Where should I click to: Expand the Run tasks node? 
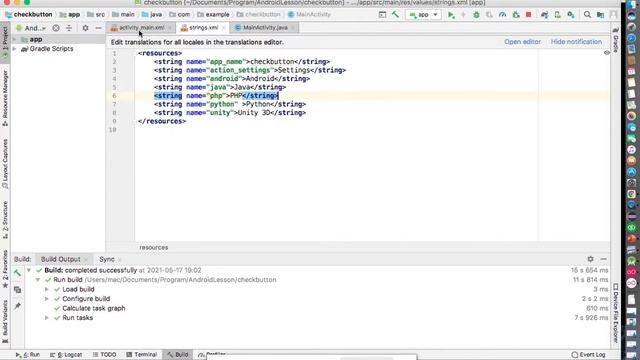(47, 318)
